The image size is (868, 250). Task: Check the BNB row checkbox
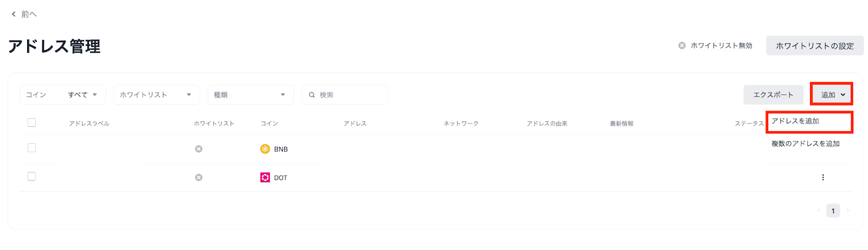(x=31, y=148)
